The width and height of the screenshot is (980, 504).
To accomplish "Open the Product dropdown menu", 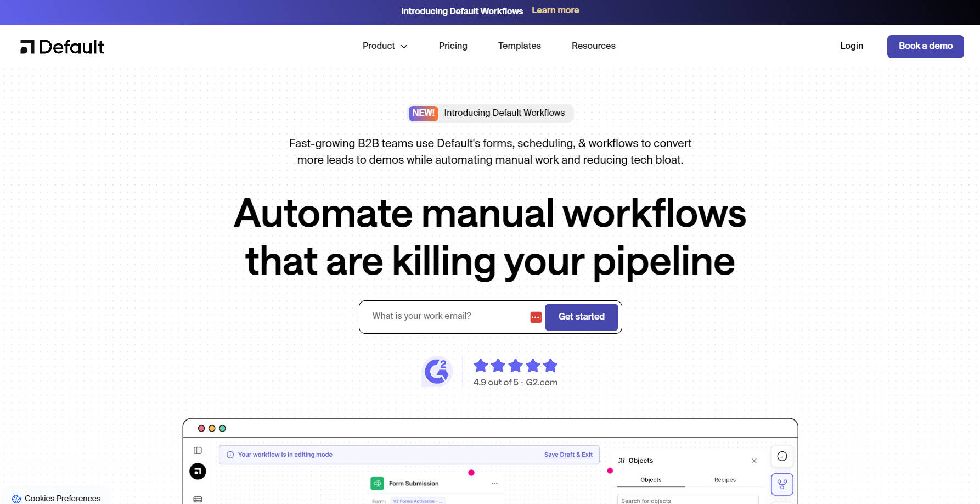I will (385, 46).
